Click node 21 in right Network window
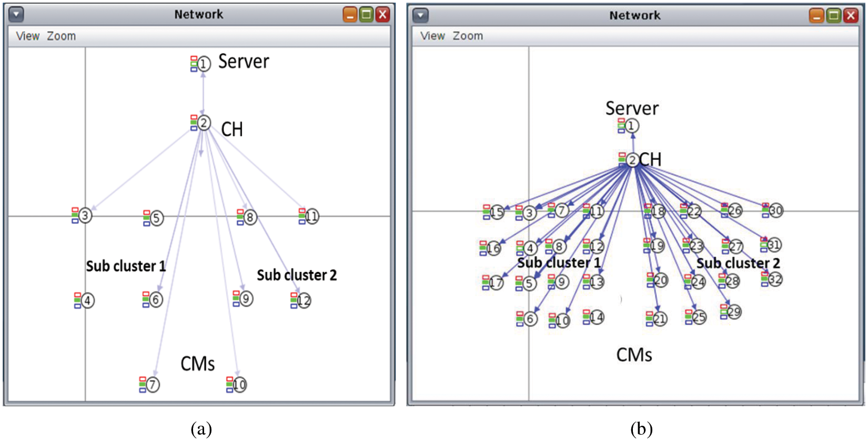 (660, 318)
